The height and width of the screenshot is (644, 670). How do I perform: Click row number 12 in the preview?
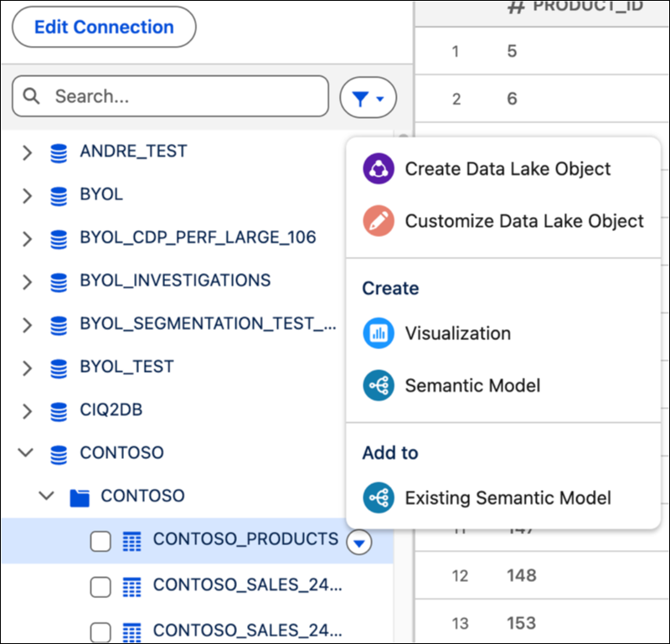point(460,576)
